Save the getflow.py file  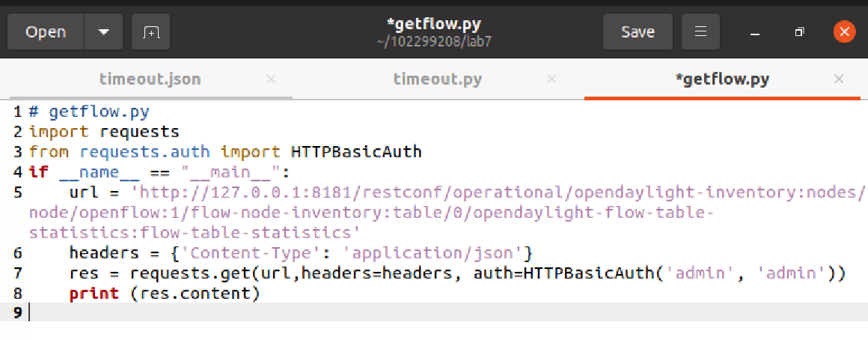tap(638, 32)
